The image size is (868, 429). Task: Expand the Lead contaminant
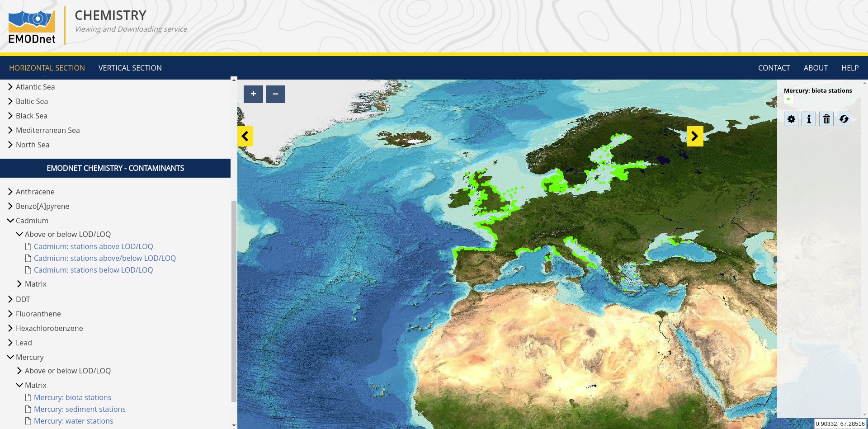10,343
